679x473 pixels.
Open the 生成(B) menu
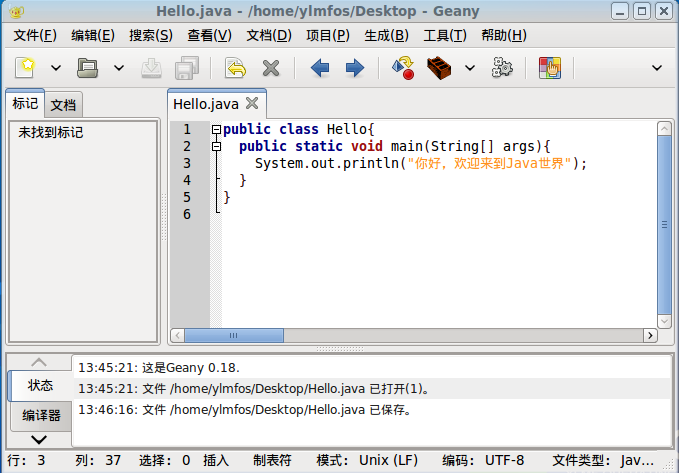tap(386, 35)
